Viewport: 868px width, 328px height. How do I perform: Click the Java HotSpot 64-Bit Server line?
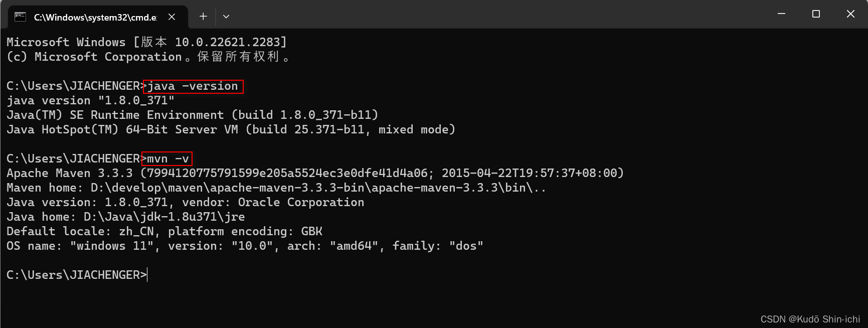click(231, 130)
